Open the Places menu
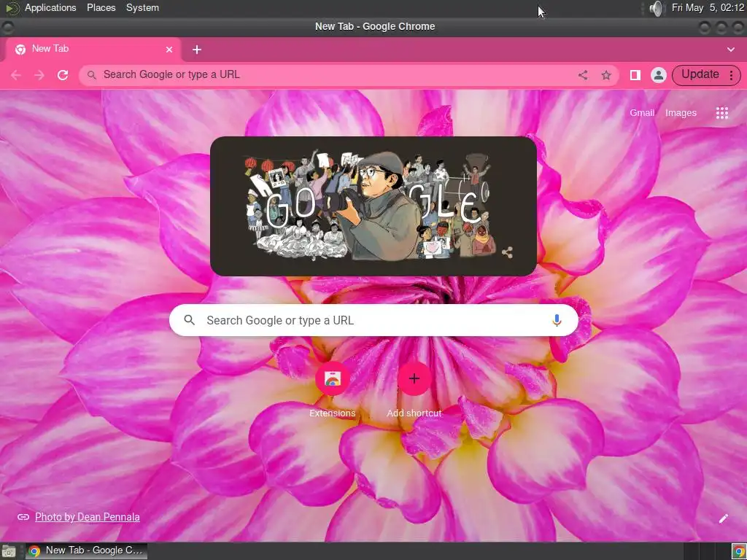The width and height of the screenshot is (747, 560). click(101, 7)
